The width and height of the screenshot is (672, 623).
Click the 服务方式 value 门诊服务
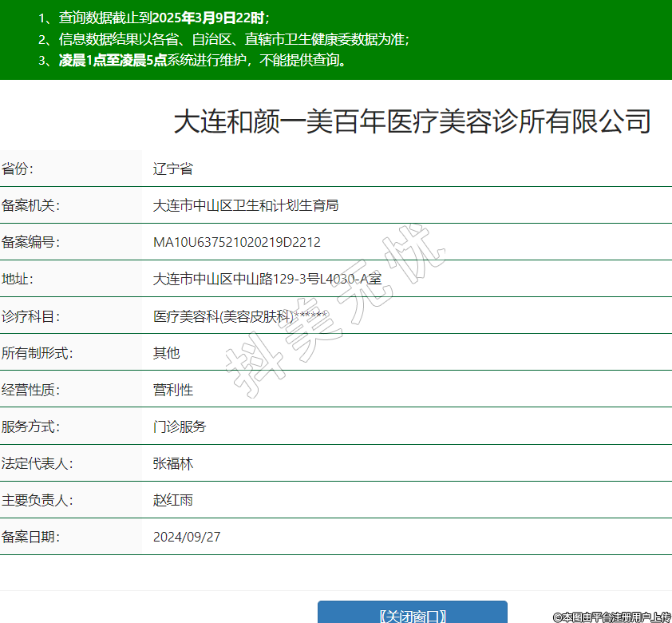179,427
